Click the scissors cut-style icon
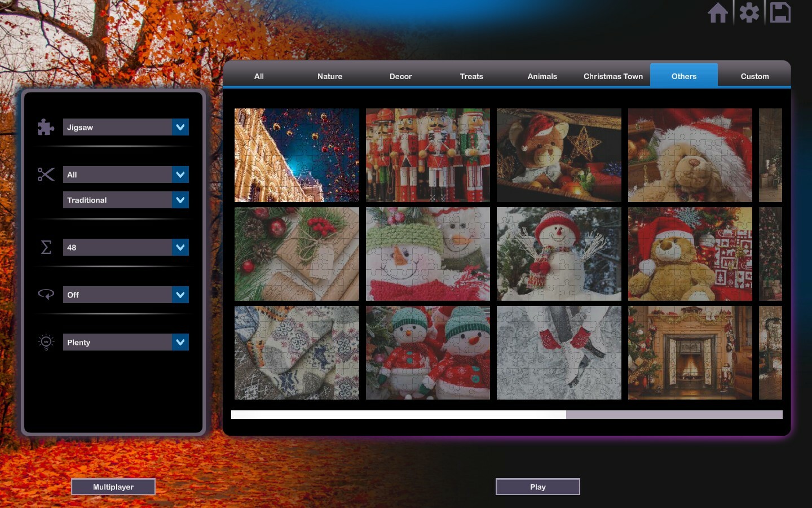This screenshot has height=508, width=812. (x=45, y=174)
